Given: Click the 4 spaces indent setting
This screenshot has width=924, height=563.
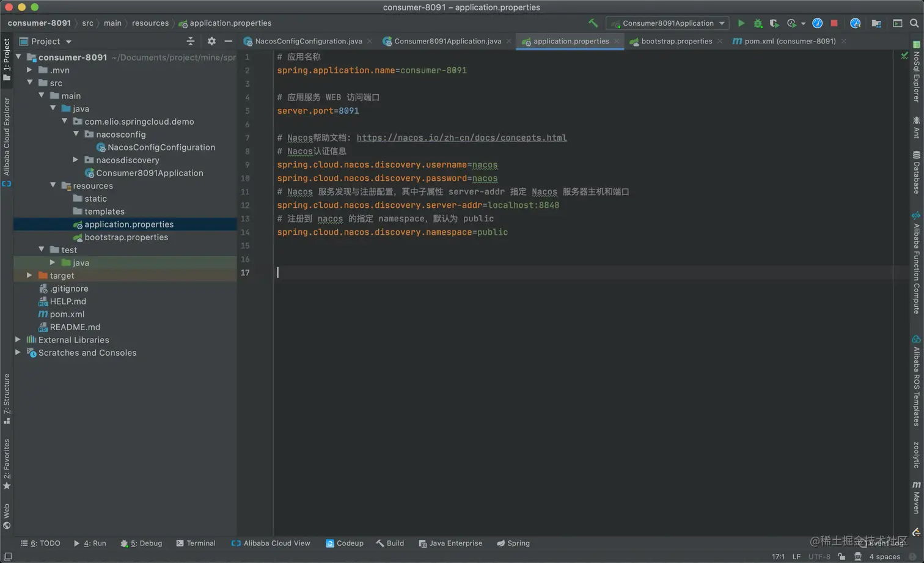Looking at the screenshot, I should coord(884,556).
